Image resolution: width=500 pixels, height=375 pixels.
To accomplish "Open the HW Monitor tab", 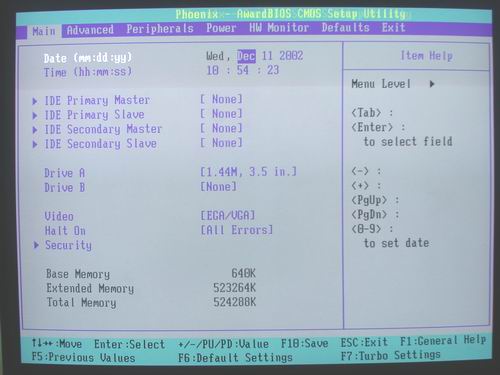I will point(279,28).
